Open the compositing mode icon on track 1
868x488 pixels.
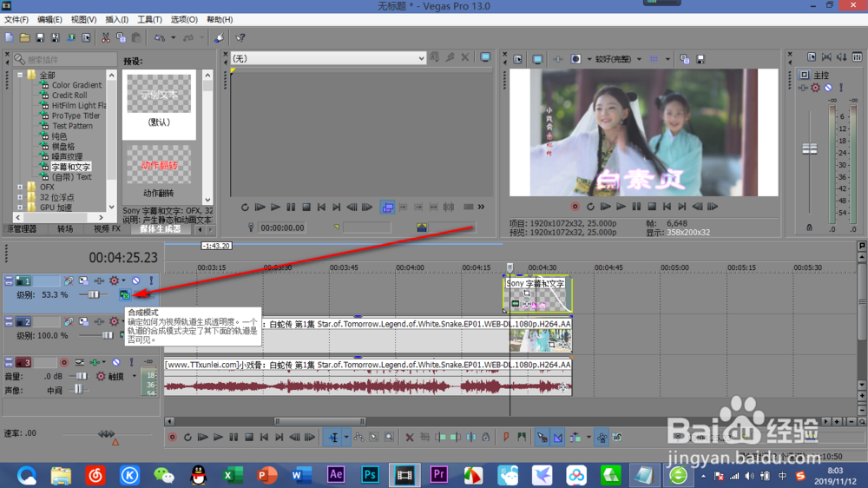(125, 294)
